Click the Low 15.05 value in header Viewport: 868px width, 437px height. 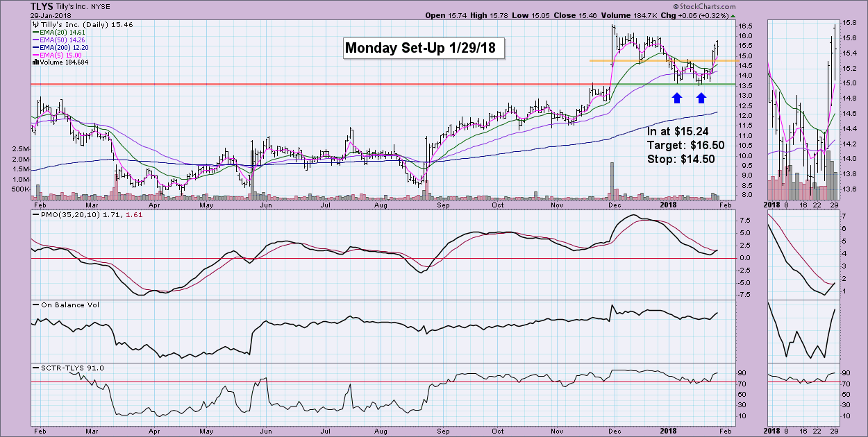[530, 15]
